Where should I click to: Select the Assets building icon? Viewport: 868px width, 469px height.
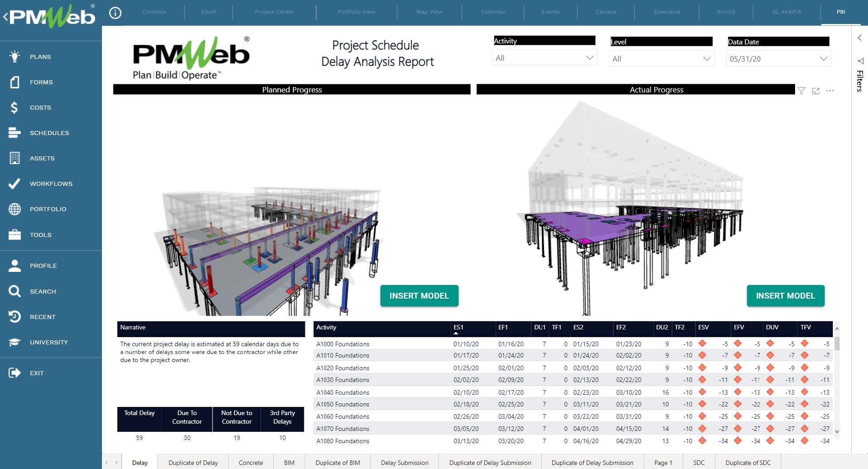(14, 158)
